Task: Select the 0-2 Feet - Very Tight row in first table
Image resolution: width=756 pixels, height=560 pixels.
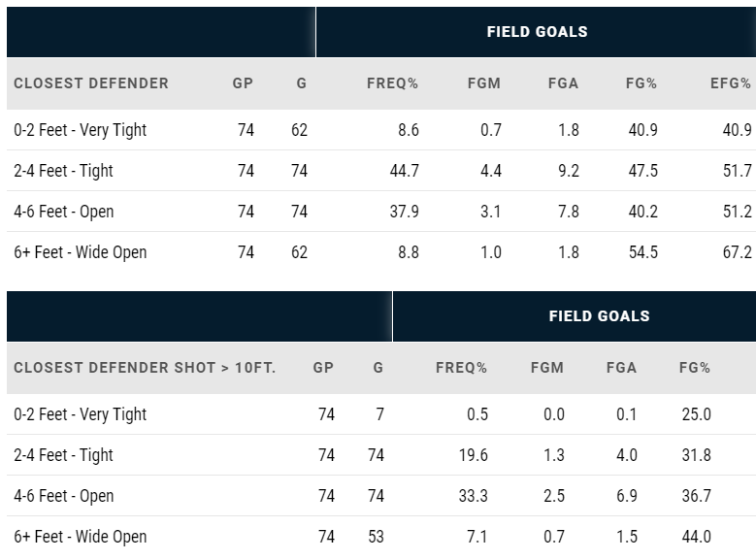Action: (381, 130)
